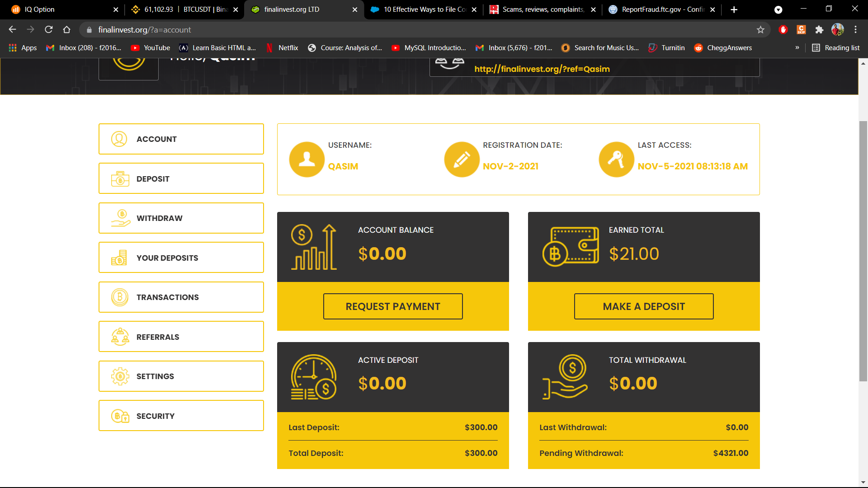Image resolution: width=868 pixels, height=488 pixels.
Task: Click the registration date pencil icon
Action: (462, 160)
